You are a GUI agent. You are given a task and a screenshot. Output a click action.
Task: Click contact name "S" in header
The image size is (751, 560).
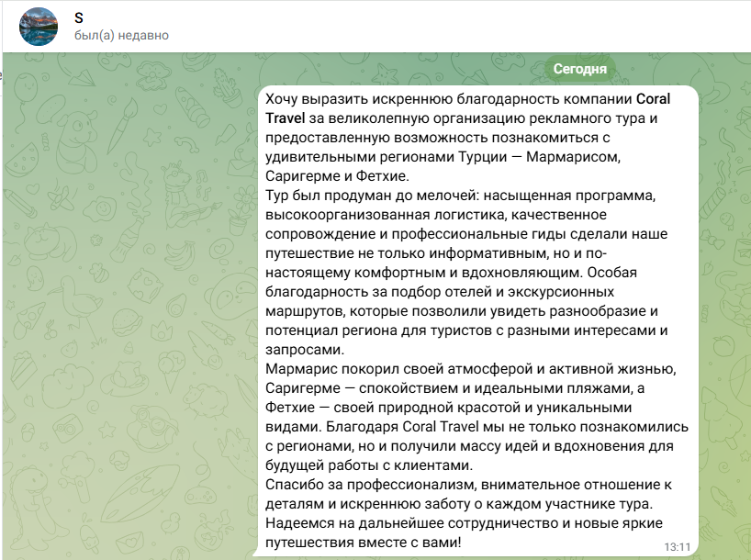click(x=79, y=18)
